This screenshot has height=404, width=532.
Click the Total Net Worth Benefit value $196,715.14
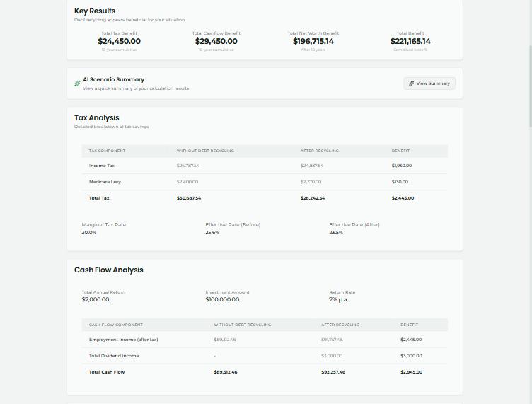pos(313,41)
